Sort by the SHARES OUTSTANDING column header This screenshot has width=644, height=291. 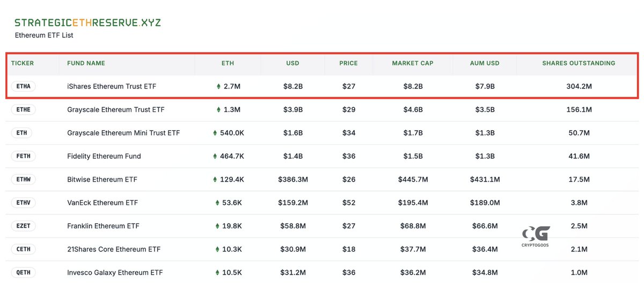tap(579, 63)
